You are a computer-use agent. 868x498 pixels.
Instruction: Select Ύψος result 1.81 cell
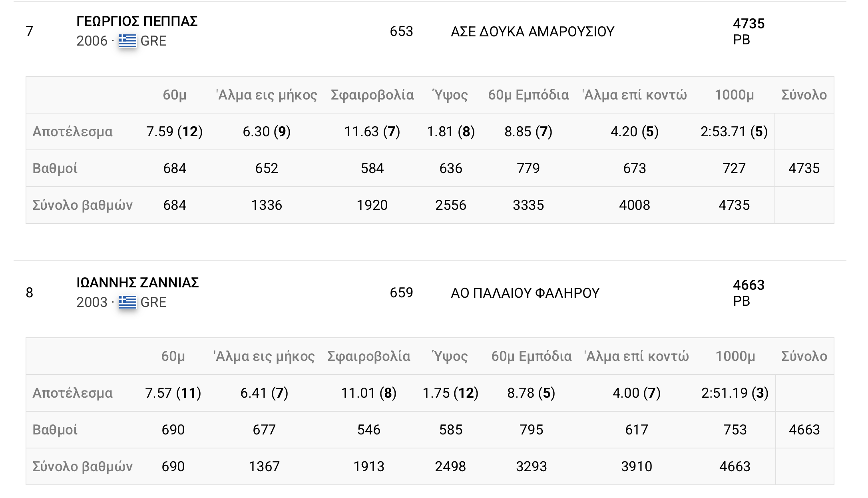coord(451,131)
